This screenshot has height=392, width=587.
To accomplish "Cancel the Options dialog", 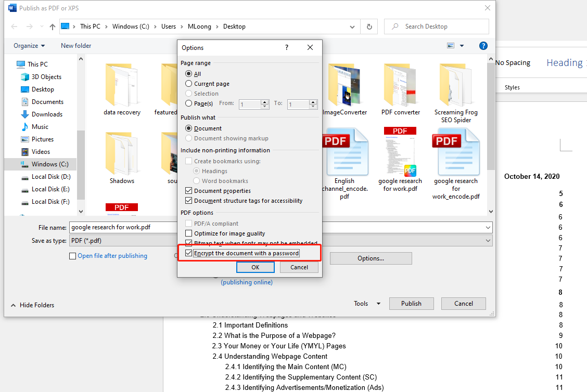I will pyautogui.click(x=299, y=267).
